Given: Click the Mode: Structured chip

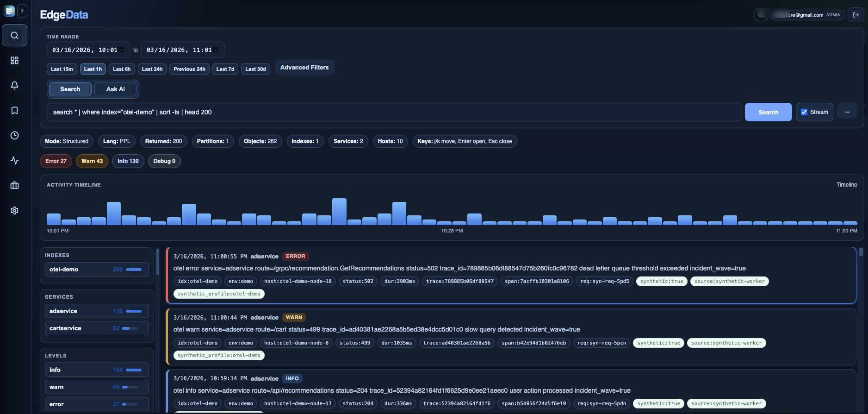Looking at the screenshot, I should point(67,141).
